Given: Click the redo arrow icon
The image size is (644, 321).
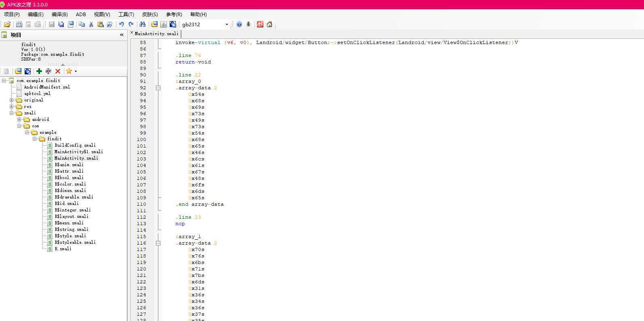Looking at the screenshot, I should click(x=131, y=24).
